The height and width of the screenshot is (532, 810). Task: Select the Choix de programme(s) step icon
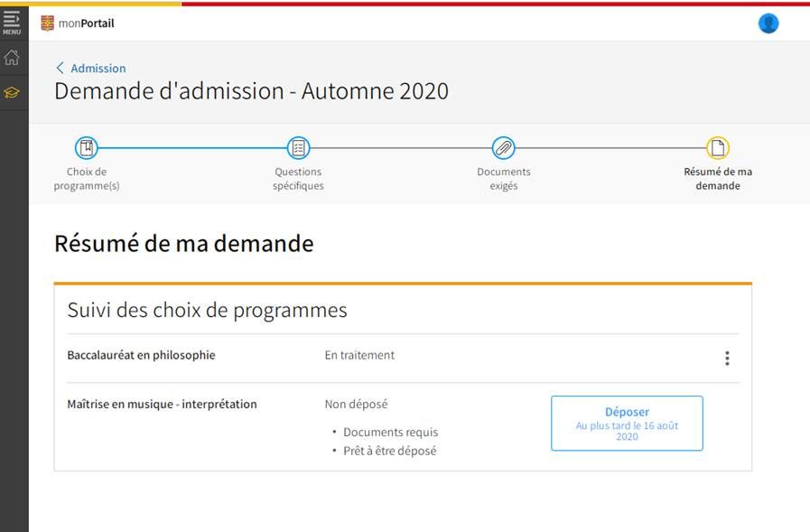87,148
